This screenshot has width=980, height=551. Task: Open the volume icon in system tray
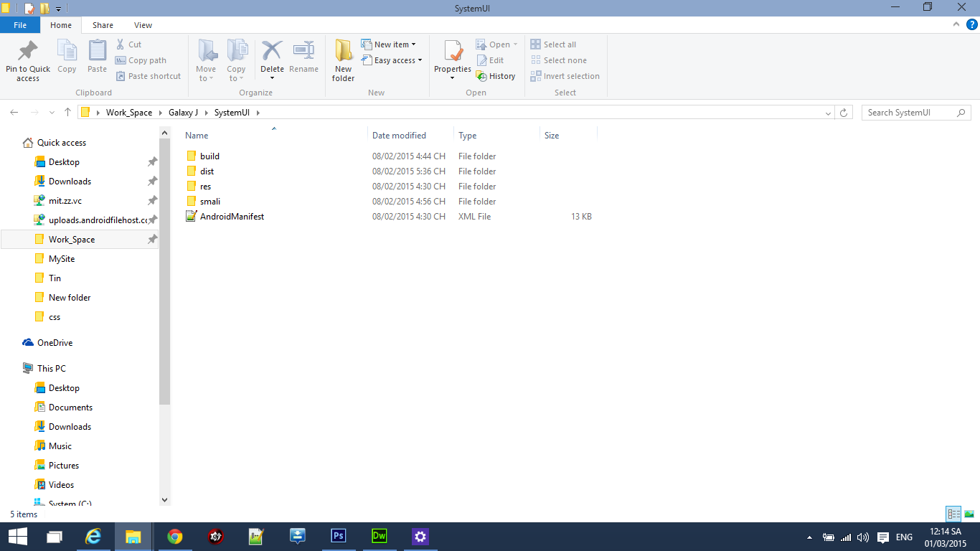point(863,537)
